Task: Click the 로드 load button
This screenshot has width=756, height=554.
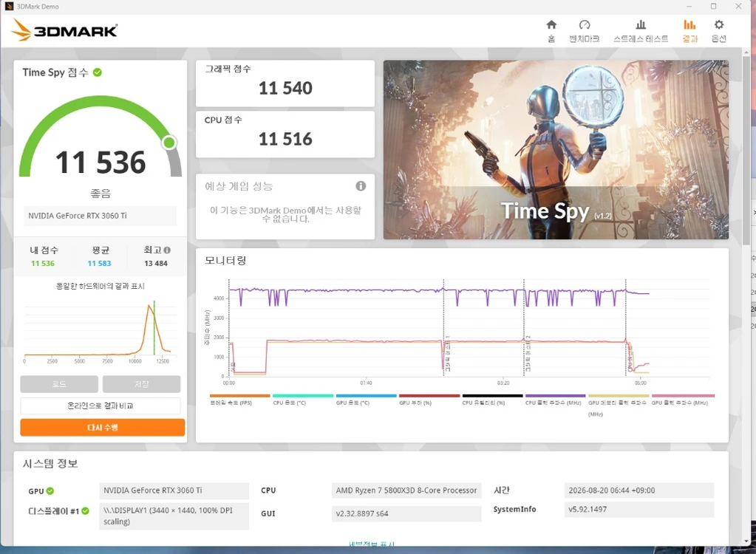Action: coord(59,384)
